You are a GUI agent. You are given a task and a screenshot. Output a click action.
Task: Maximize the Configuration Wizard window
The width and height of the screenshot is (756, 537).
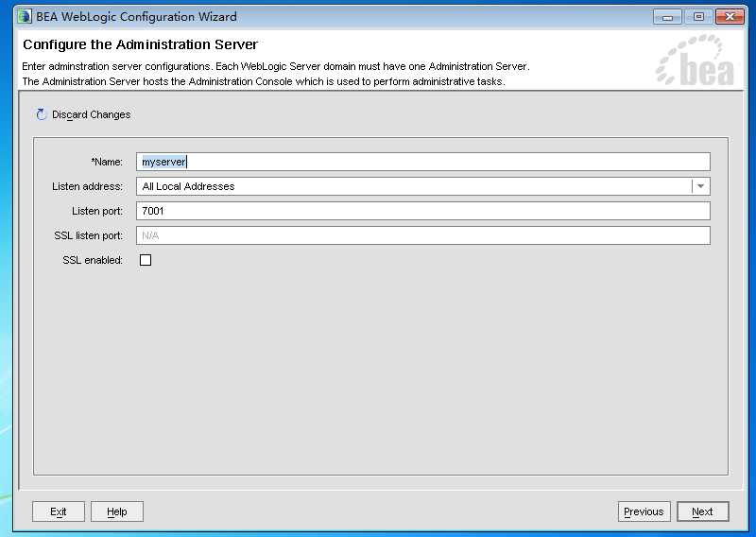pos(698,17)
